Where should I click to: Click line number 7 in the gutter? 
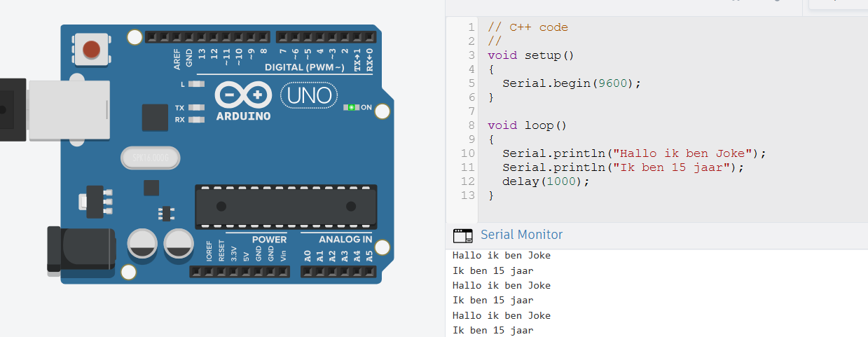point(471,111)
